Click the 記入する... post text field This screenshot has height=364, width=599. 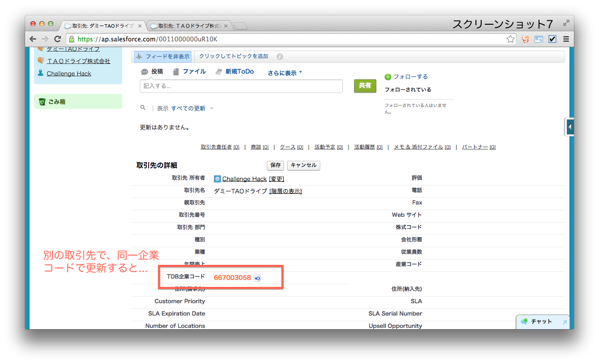click(241, 86)
